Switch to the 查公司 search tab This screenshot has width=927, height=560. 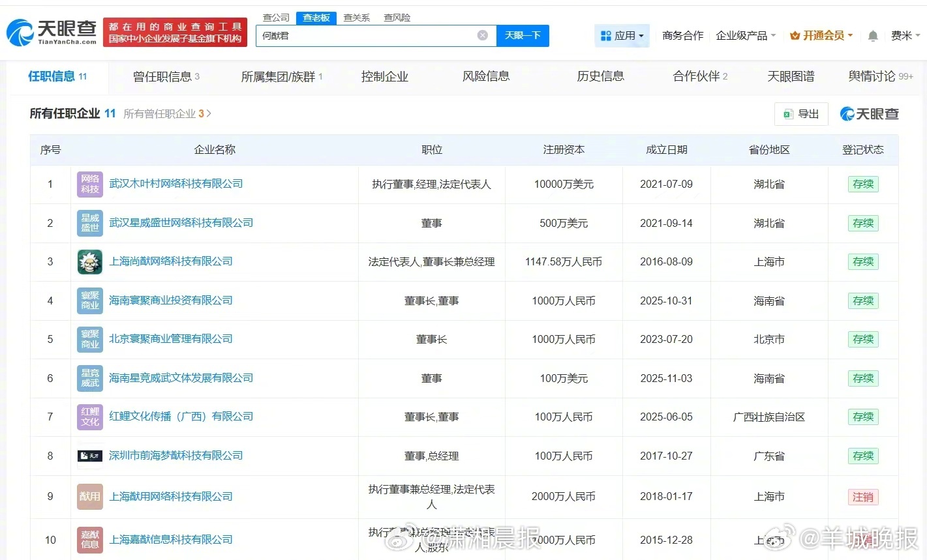pos(276,18)
